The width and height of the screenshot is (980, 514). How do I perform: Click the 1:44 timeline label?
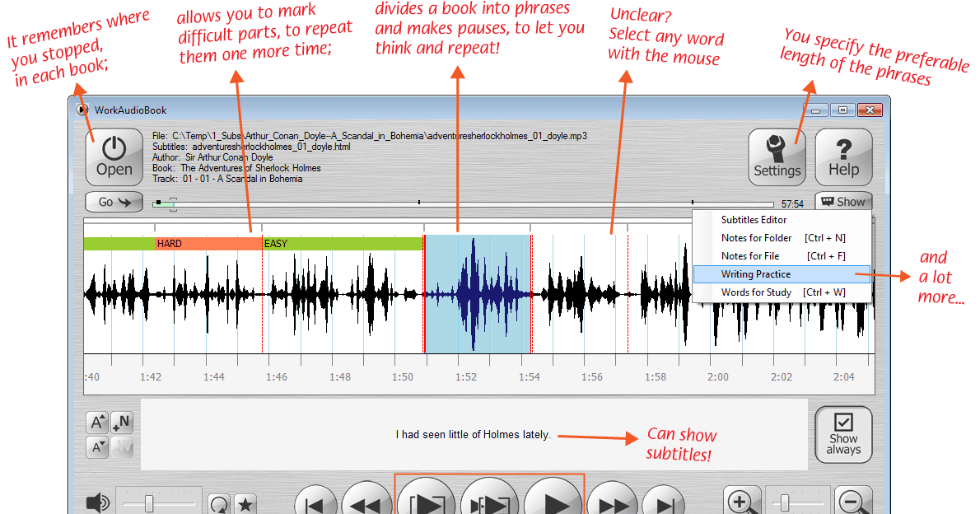(x=214, y=377)
